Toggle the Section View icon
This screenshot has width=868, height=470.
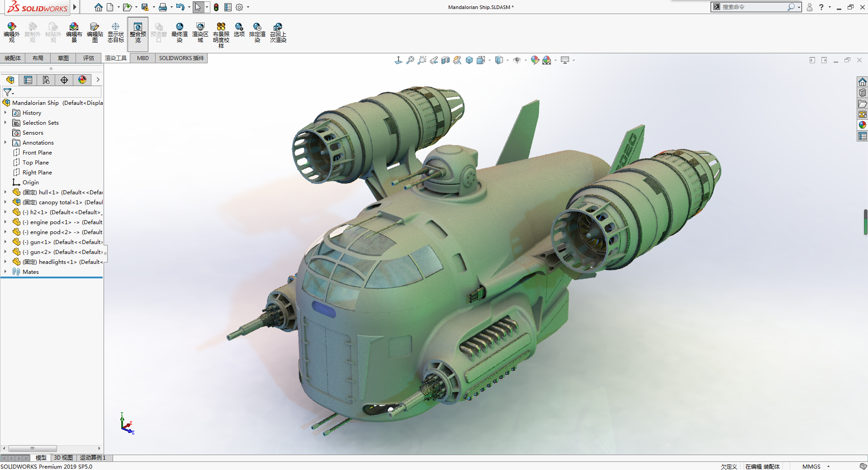click(446, 60)
